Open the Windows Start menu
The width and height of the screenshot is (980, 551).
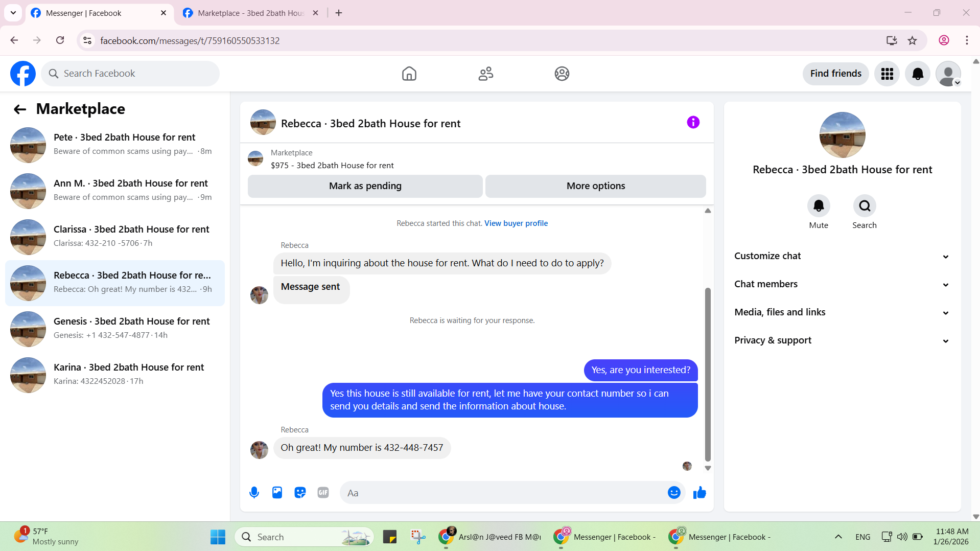218,537
